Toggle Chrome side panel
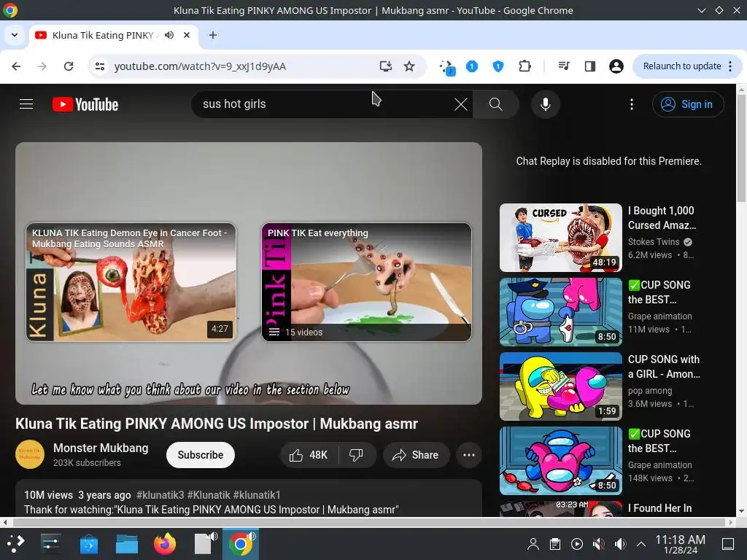The height and width of the screenshot is (560, 747). 589,66
